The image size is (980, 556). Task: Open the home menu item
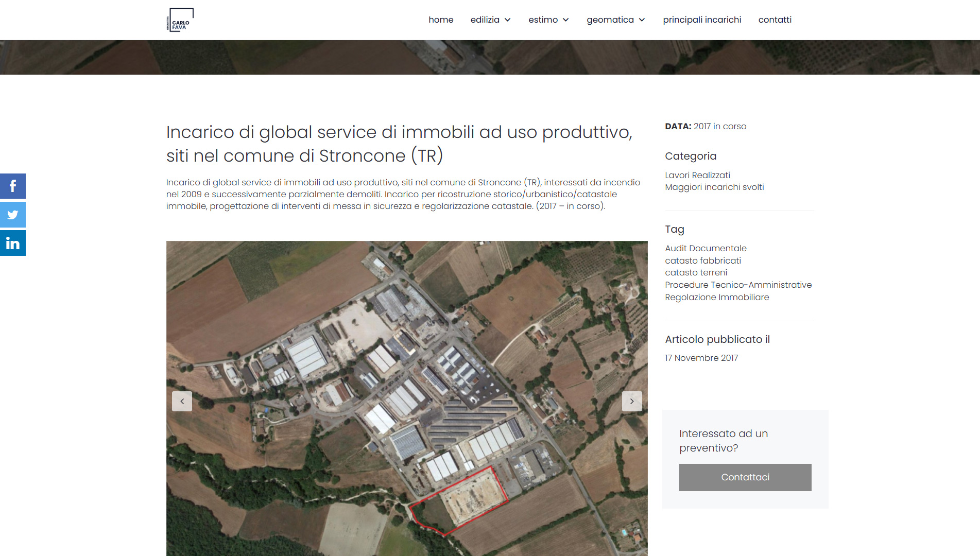pos(441,20)
